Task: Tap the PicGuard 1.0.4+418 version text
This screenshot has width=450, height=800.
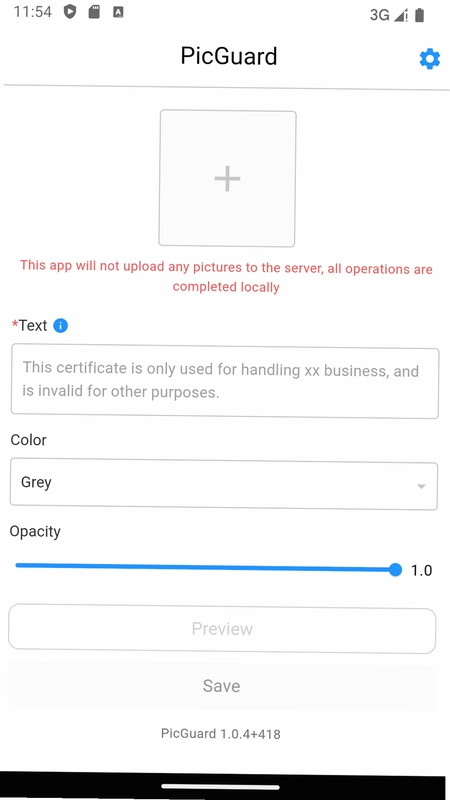Action: coord(221,734)
